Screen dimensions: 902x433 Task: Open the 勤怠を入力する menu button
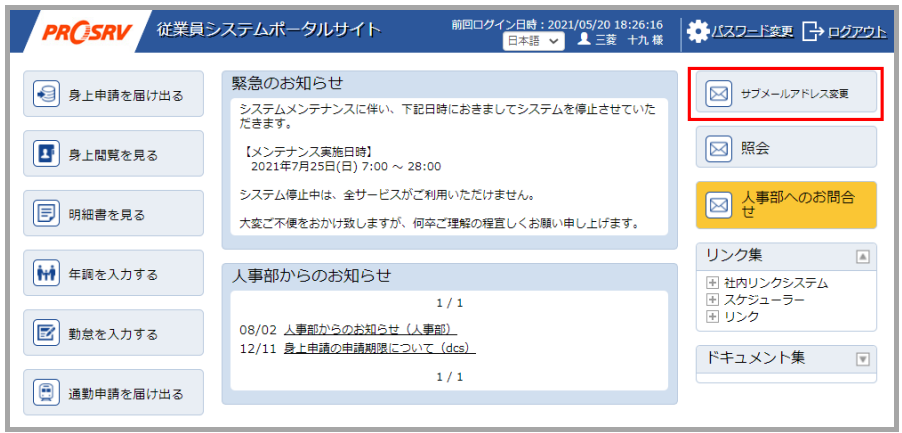tap(113, 333)
